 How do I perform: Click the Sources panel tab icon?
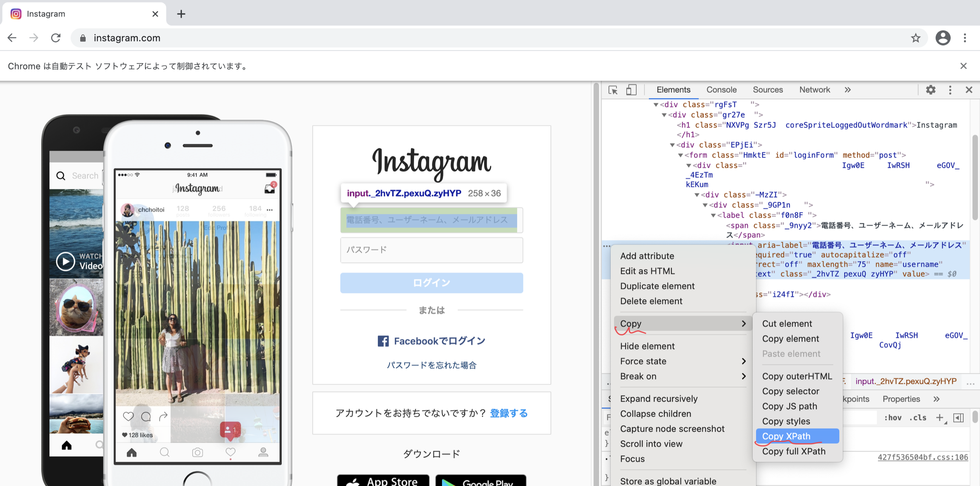[x=767, y=89]
